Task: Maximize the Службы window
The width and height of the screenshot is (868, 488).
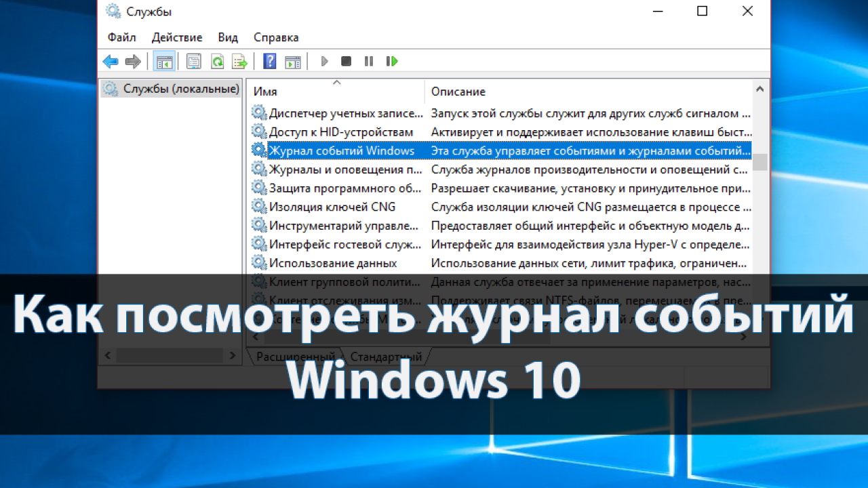Action: pos(703,11)
